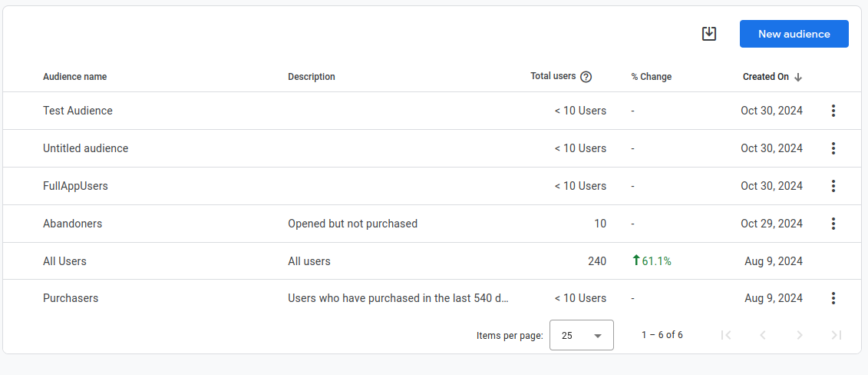Select the Purchasers audience name

(71, 298)
